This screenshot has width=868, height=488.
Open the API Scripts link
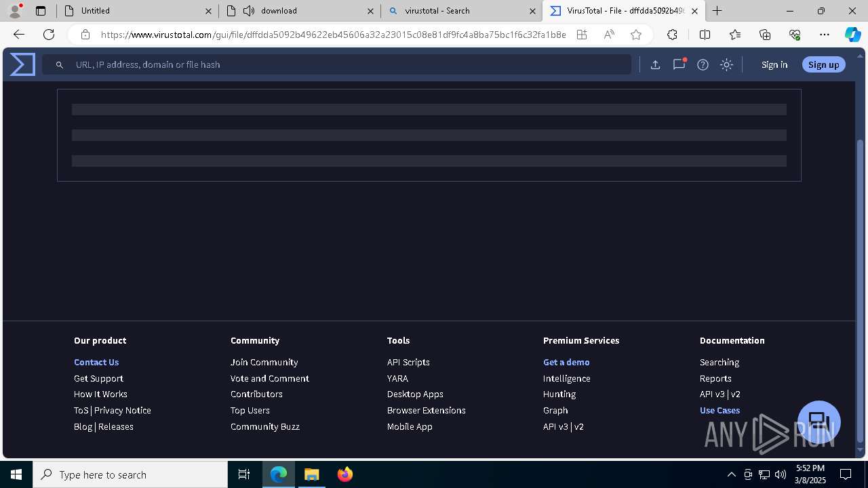pos(408,363)
